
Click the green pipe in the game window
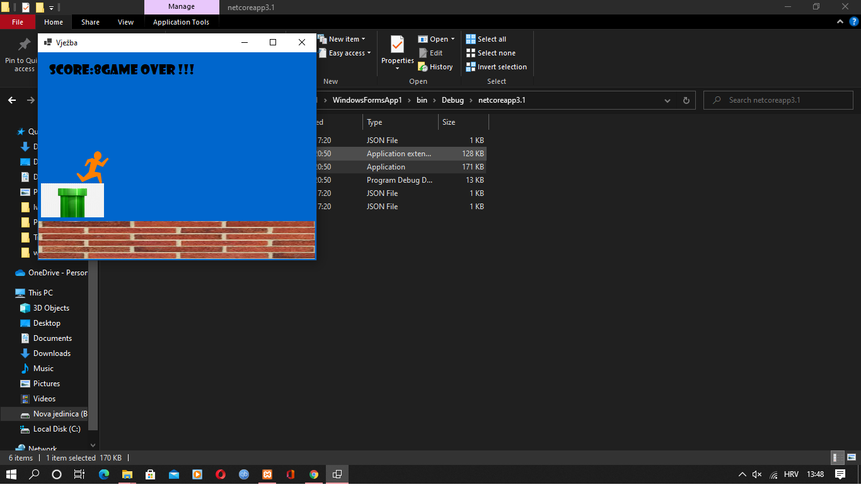pyautogui.click(x=72, y=202)
